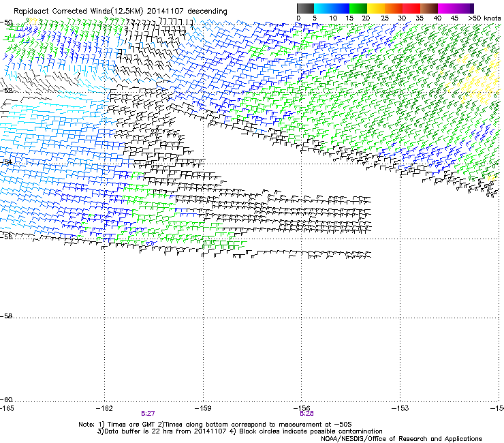Image resolution: width=504 pixels, height=443 pixels.
Task: Click the legend label '25'
Action: [x=385, y=18]
